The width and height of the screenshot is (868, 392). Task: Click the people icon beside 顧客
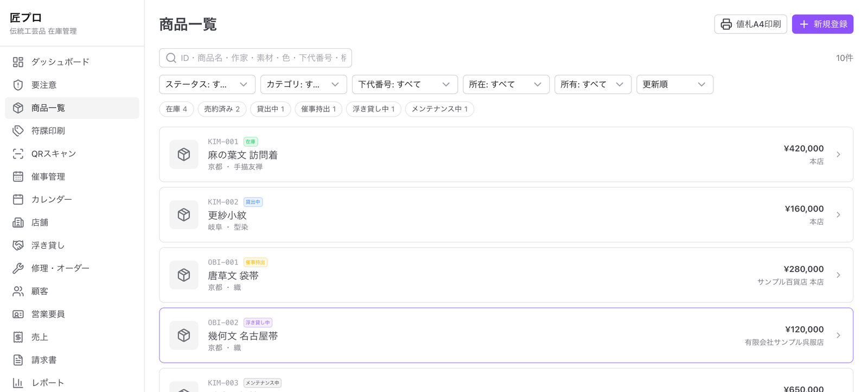click(x=18, y=291)
